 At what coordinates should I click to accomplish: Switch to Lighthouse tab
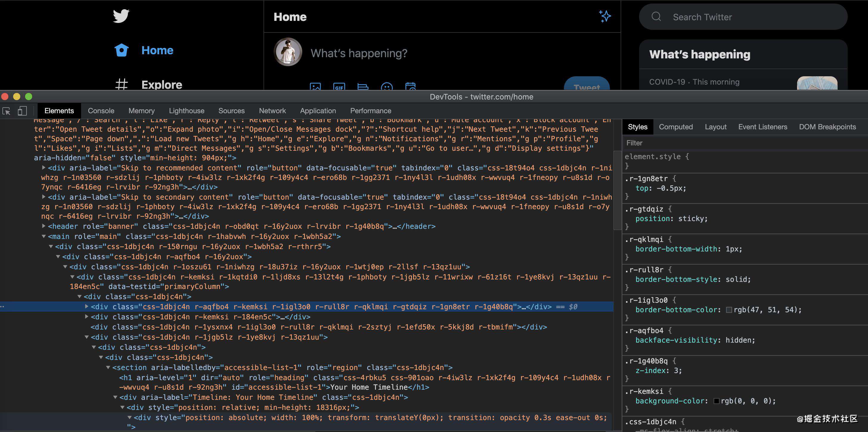point(186,111)
